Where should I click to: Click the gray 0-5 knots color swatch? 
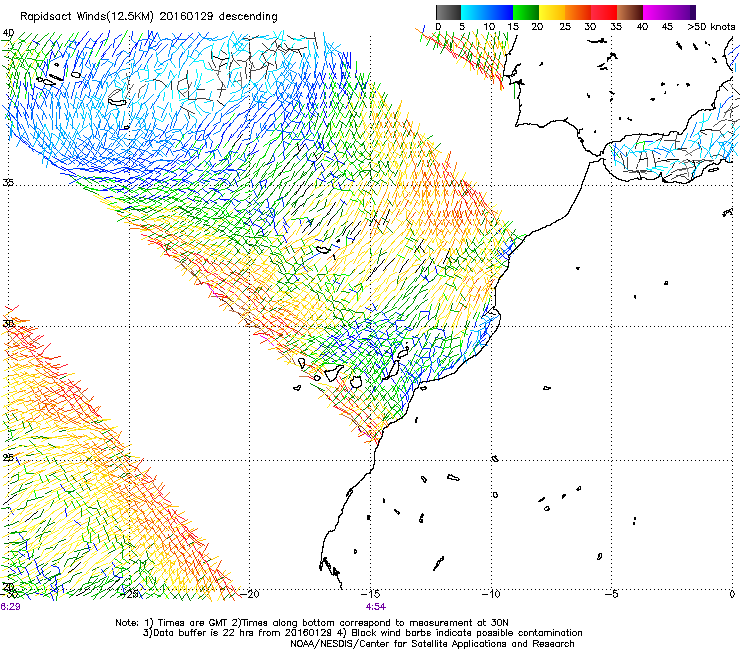coord(448,12)
